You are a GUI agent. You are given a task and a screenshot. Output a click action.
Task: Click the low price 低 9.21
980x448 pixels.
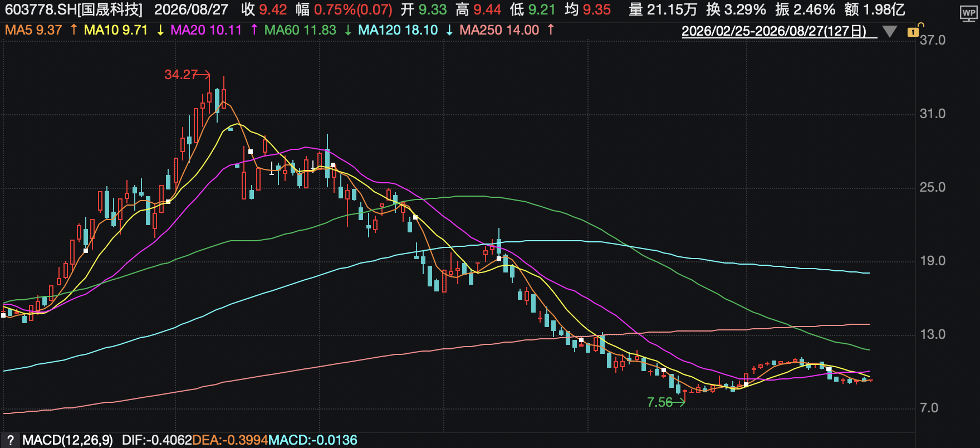[x=533, y=10]
